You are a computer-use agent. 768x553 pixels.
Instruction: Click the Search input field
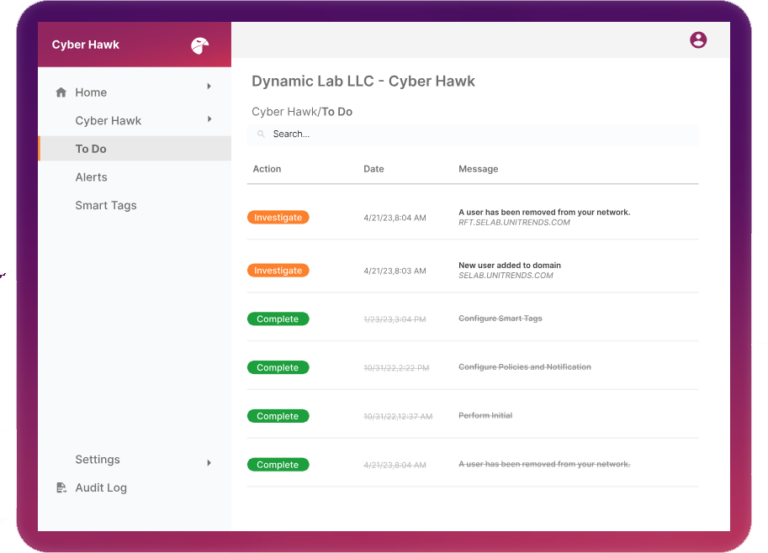473,134
